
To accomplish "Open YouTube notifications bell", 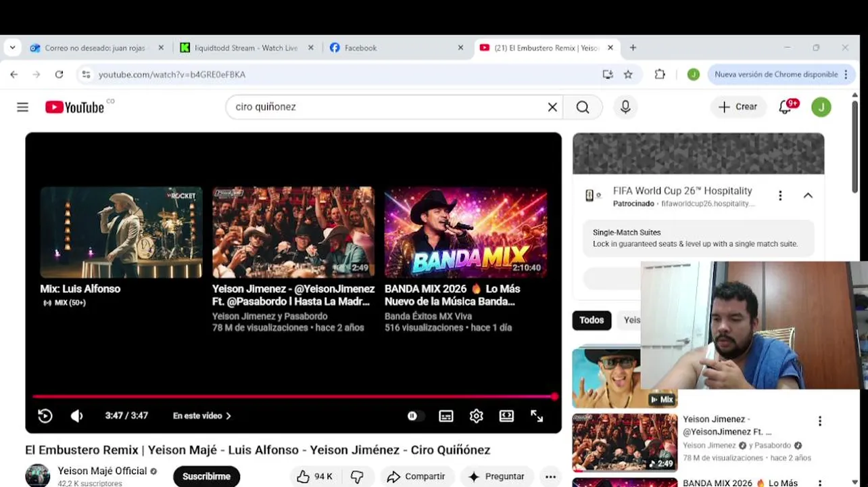I will (x=786, y=107).
